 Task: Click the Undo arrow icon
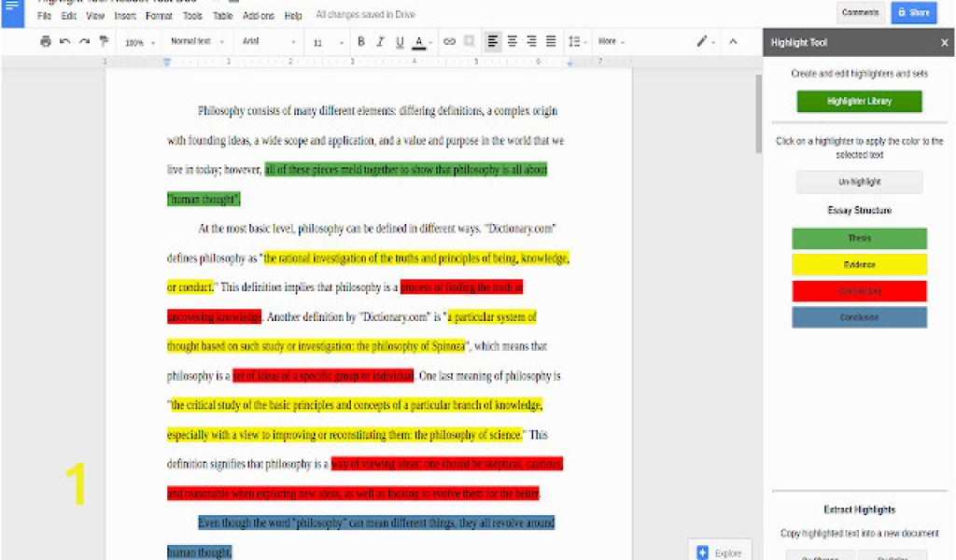[x=64, y=41]
